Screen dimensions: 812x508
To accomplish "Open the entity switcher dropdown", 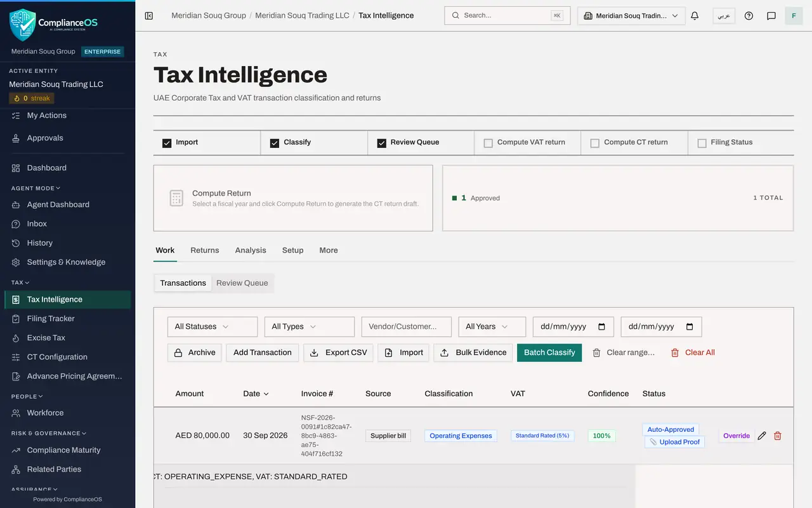I will click(x=631, y=16).
